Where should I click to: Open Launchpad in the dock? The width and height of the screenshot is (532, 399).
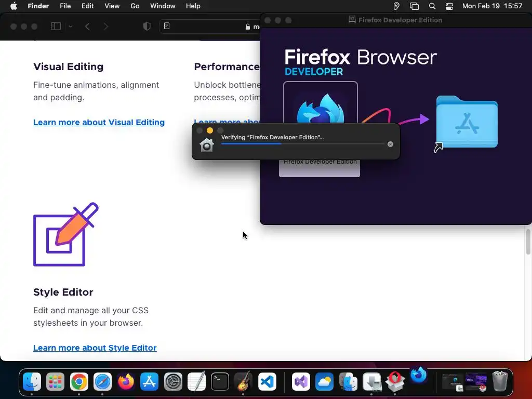pyautogui.click(x=55, y=382)
